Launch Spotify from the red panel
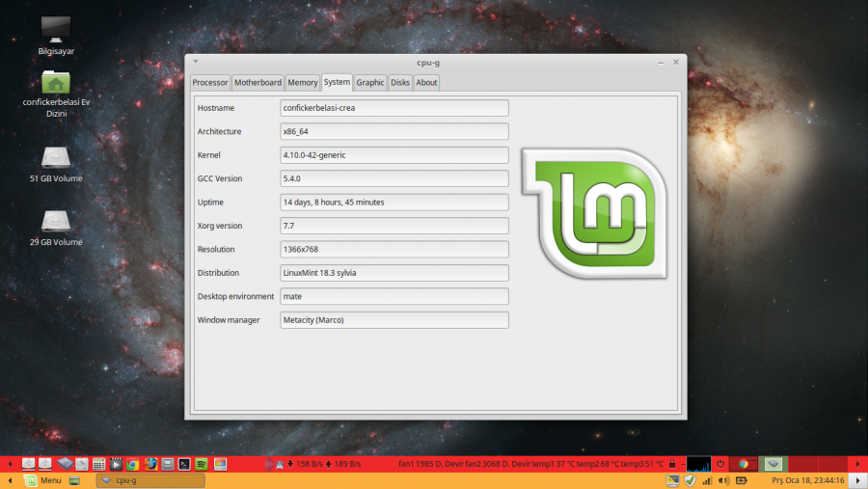This screenshot has width=868, height=489. pyautogui.click(x=202, y=464)
